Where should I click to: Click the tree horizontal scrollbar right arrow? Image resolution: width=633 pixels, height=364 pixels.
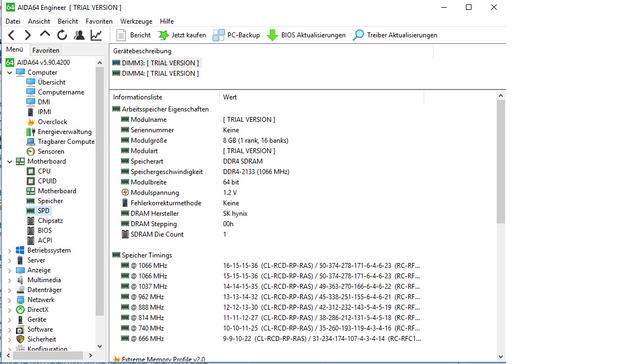pyautogui.click(x=91, y=356)
